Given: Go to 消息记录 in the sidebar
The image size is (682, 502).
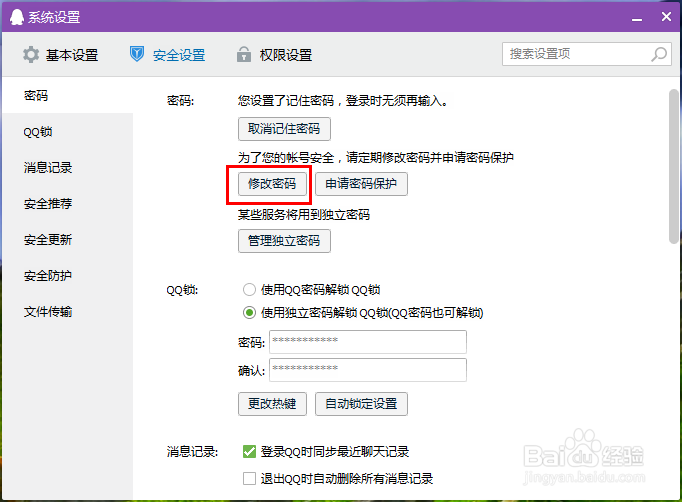Looking at the screenshot, I should (67, 167).
